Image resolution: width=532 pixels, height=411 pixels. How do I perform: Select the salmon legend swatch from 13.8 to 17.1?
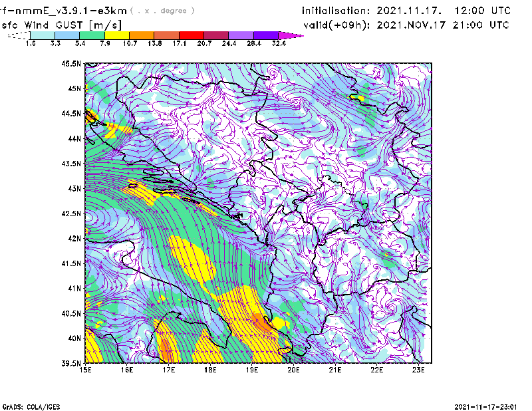(167, 35)
